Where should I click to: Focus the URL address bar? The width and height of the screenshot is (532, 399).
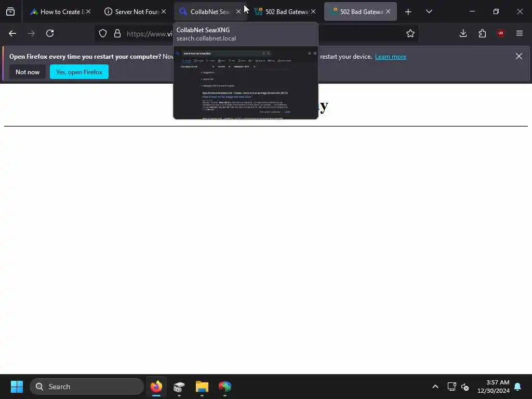click(256, 33)
